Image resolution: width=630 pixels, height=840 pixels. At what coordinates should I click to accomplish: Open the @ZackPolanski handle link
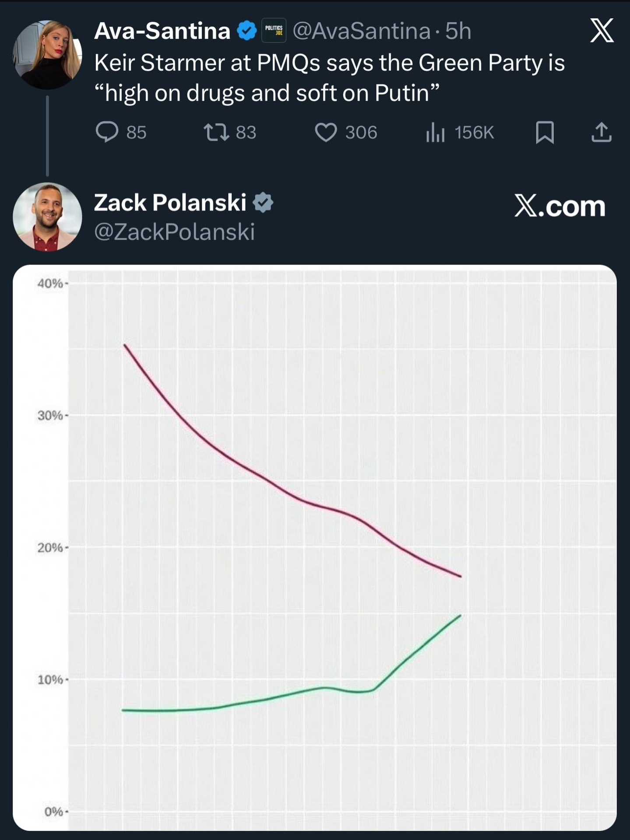coord(174,232)
